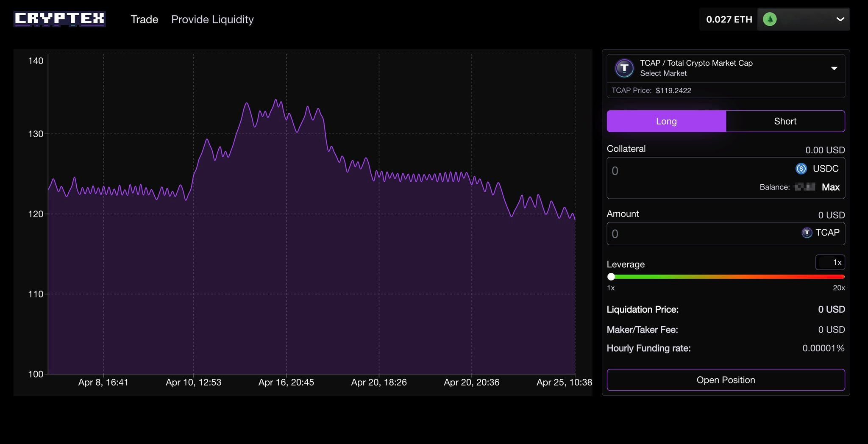Click the TCAP icon in Amount field
This screenshot has width=868, height=444.
click(807, 233)
